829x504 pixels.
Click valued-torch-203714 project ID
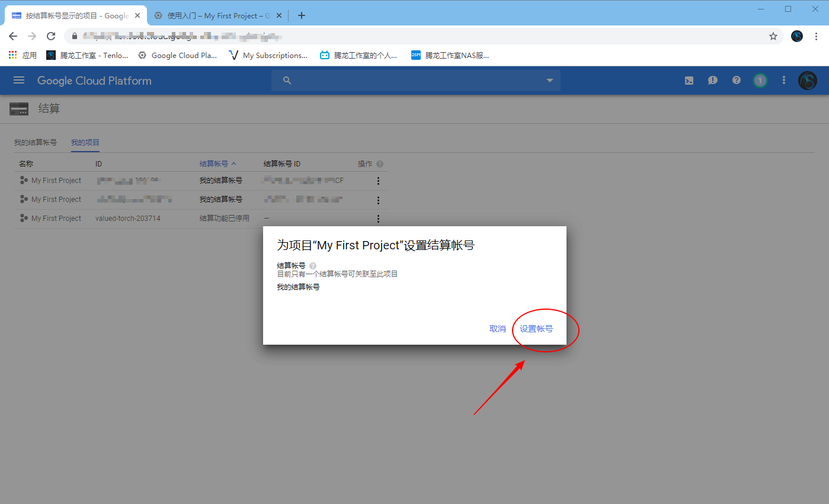click(128, 219)
